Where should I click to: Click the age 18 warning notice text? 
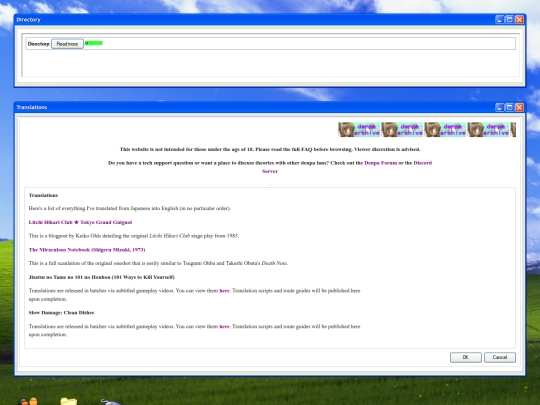click(270, 149)
